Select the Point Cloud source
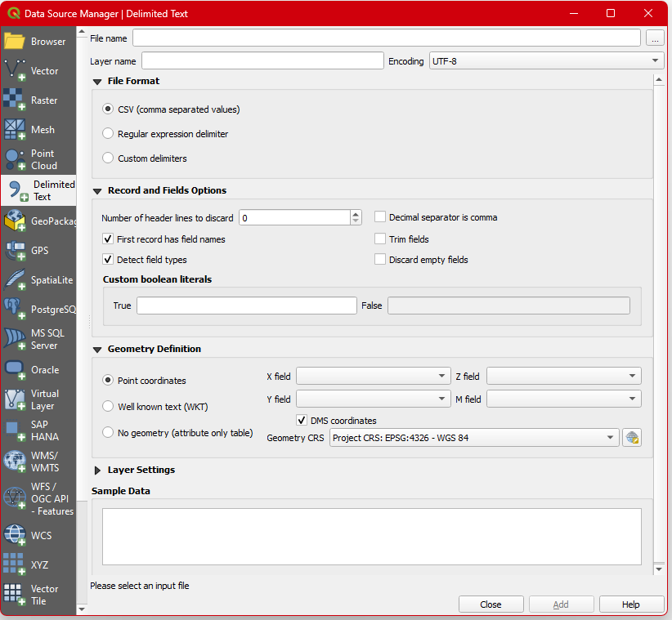Image resolution: width=672 pixels, height=620 pixels. [x=38, y=159]
